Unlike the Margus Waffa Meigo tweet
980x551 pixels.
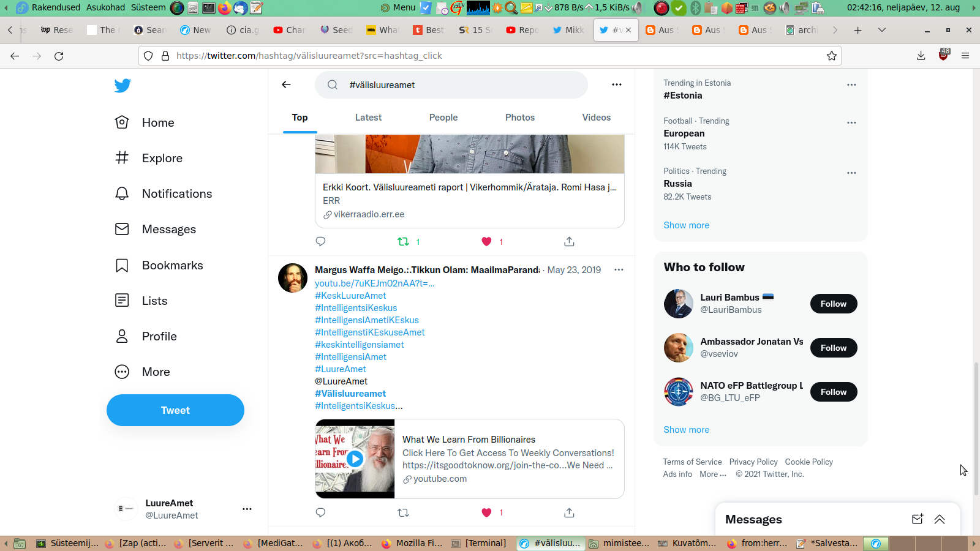[486, 512]
